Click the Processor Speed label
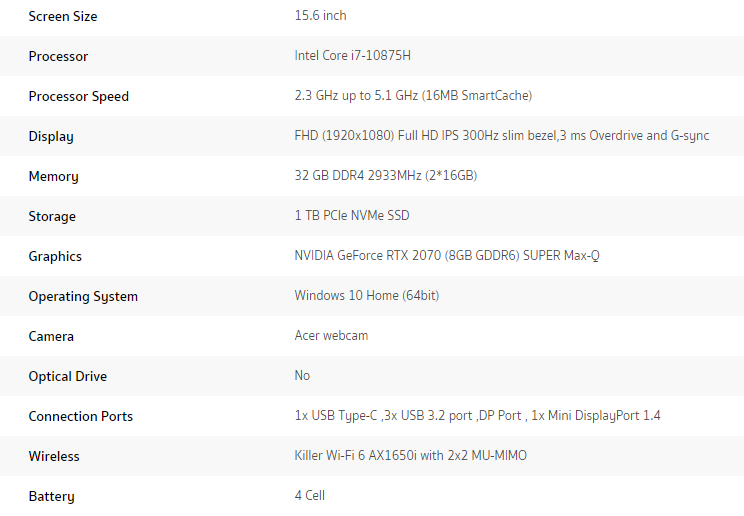 click(x=79, y=96)
